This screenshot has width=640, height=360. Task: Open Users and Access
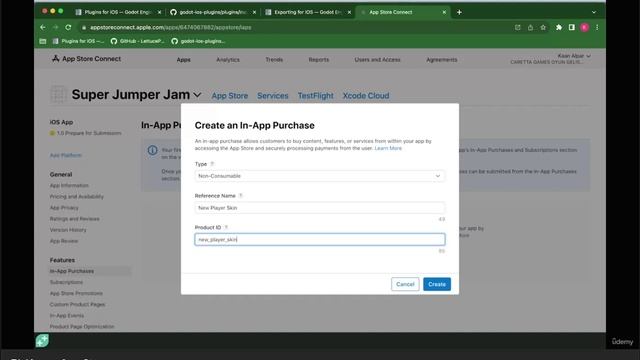click(x=377, y=60)
